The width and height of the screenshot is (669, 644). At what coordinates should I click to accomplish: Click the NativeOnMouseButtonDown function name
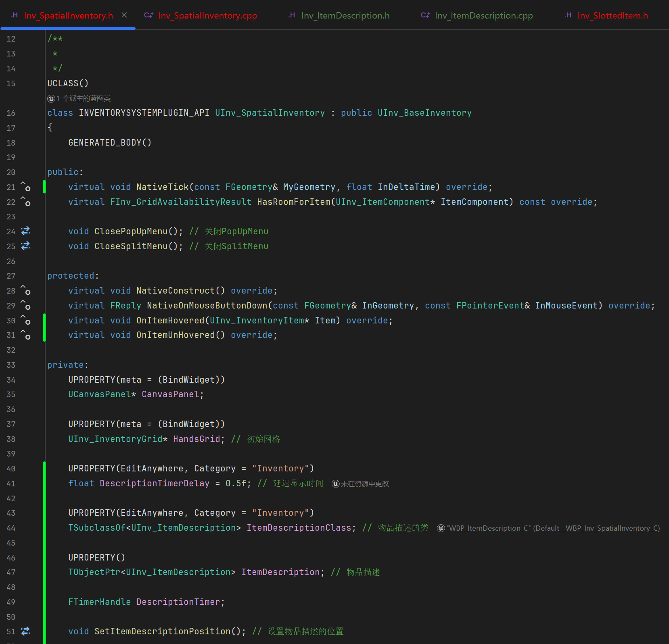207,305
